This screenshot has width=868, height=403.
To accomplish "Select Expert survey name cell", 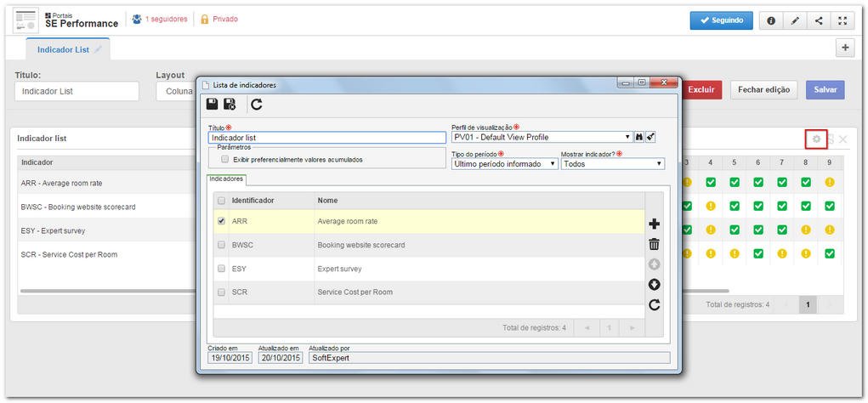I will tap(479, 269).
